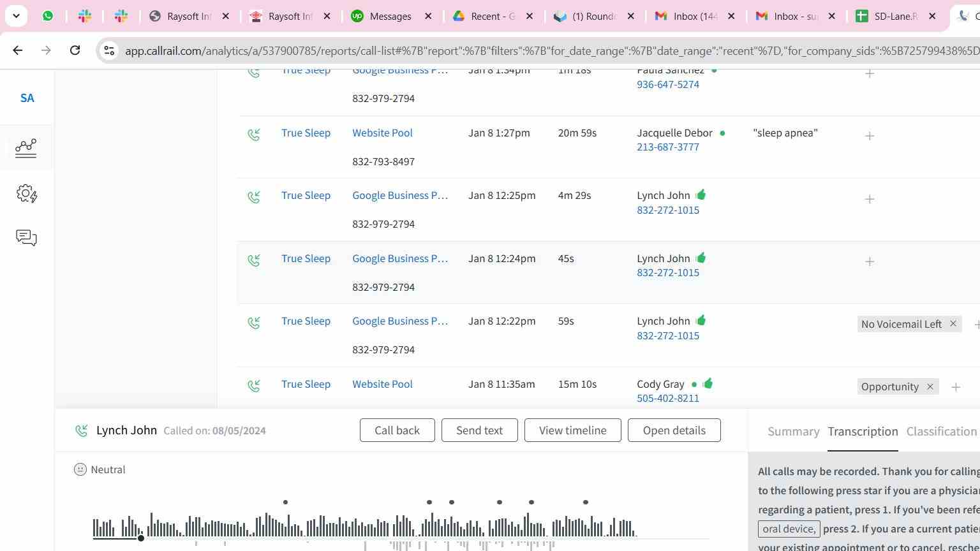Switch to the Inbox (144) Gmail tab
Viewport: 980px width, 551px height.
695,16
